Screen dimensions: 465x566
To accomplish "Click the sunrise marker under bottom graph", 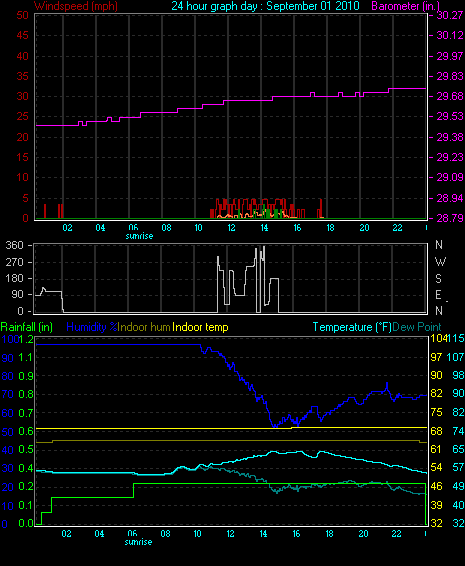I will coord(138,542).
